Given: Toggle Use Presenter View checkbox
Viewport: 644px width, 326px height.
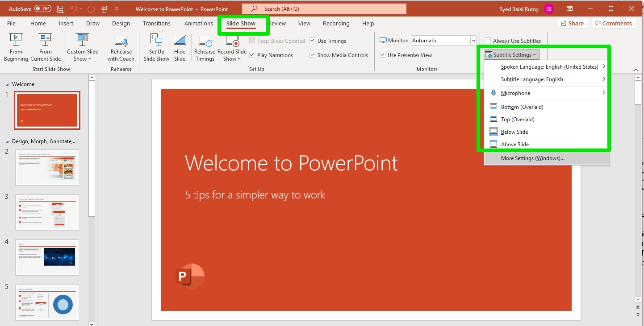Looking at the screenshot, I should click(x=383, y=55).
